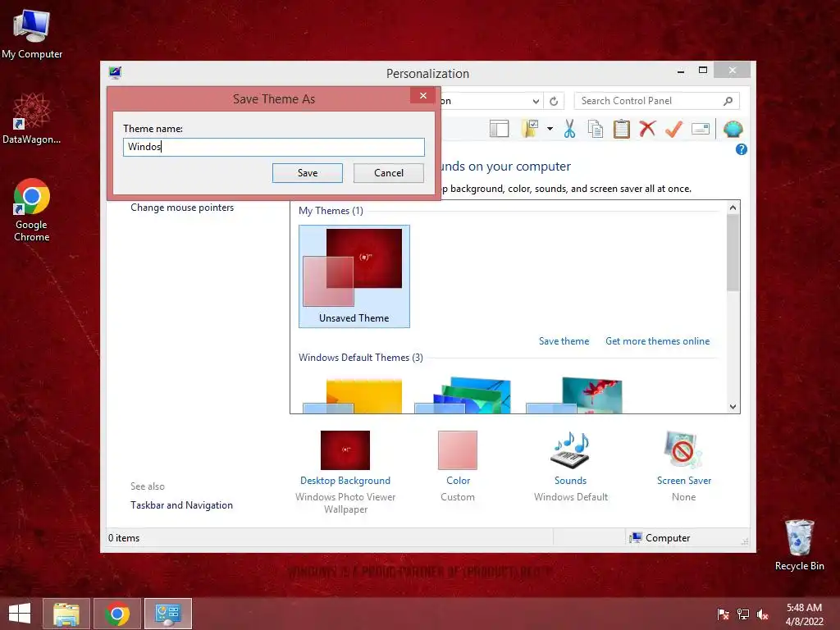
Task: Open Taskbar and Navigation link
Action: click(181, 505)
